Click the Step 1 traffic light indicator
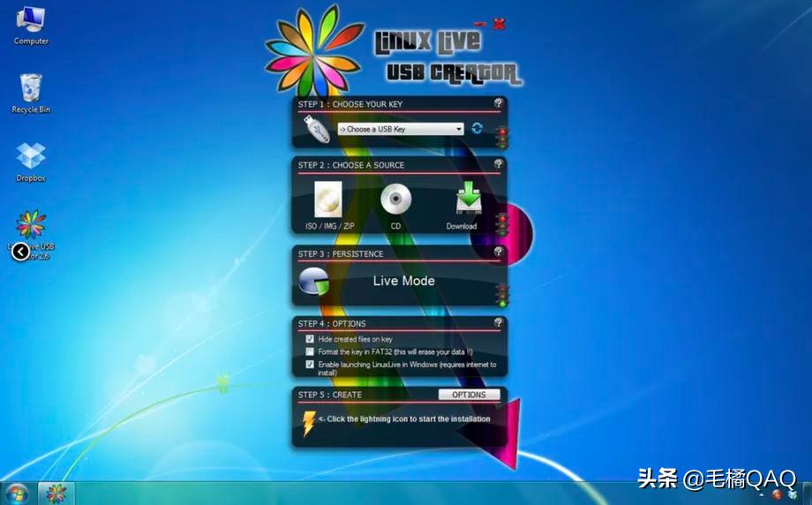The height and width of the screenshot is (505, 812). [502, 138]
